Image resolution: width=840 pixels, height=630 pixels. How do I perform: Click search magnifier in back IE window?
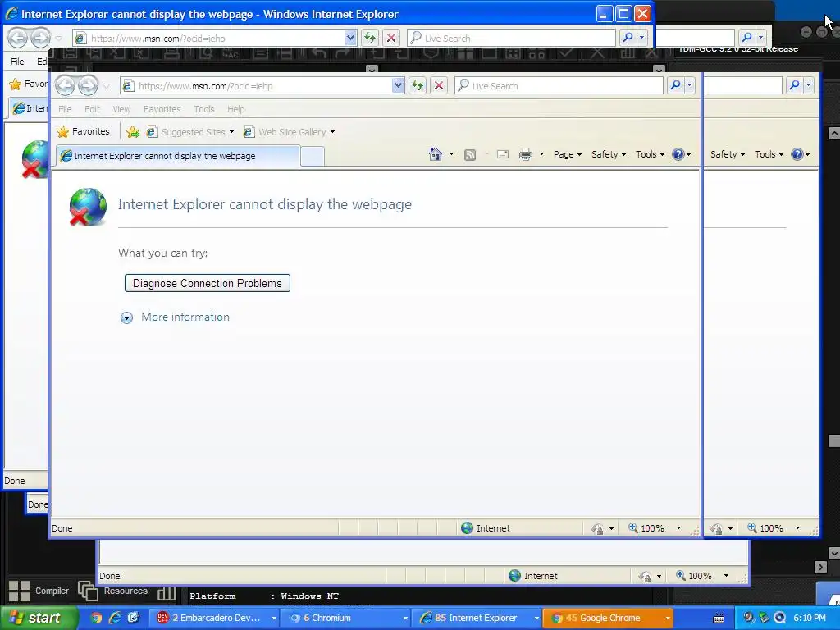[628, 38]
